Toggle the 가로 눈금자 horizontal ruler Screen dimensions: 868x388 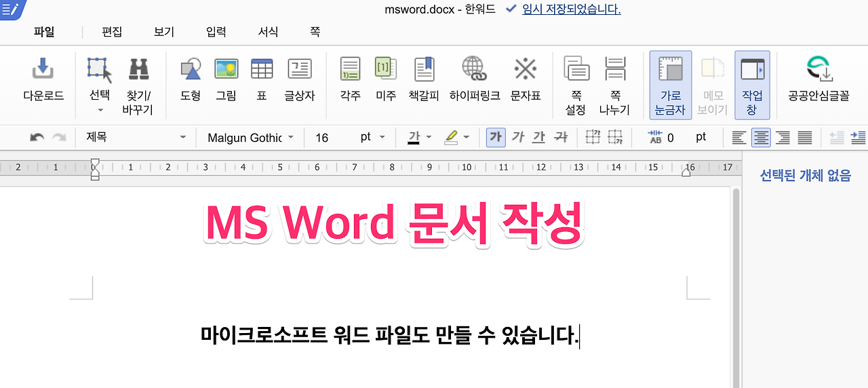671,85
